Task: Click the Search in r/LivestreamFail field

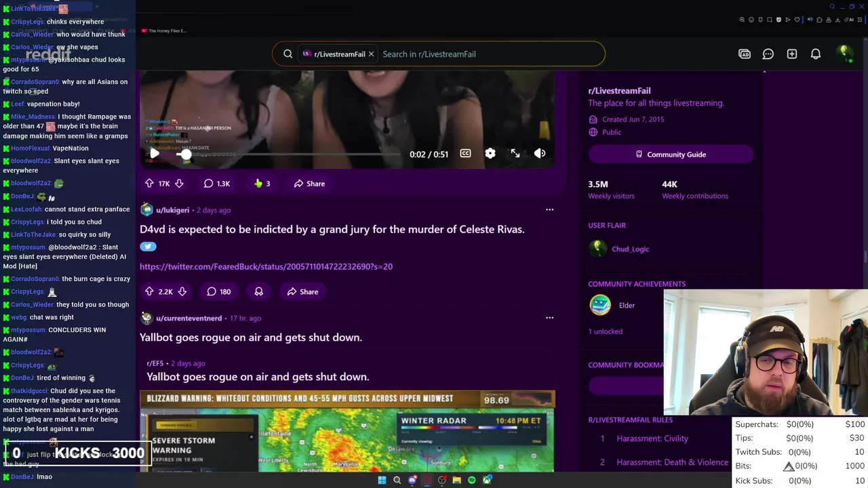Action: pyautogui.click(x=488, y=54)
